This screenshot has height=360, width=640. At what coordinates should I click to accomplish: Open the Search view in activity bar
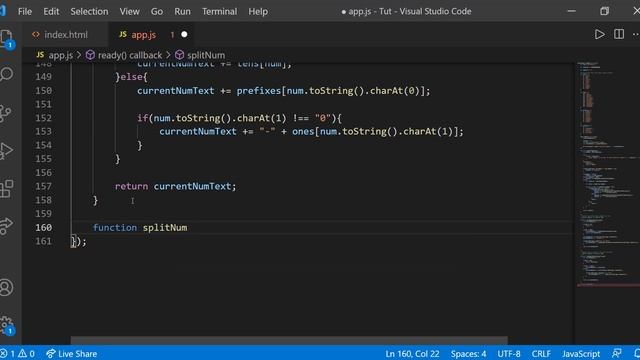tap(7, 74)
